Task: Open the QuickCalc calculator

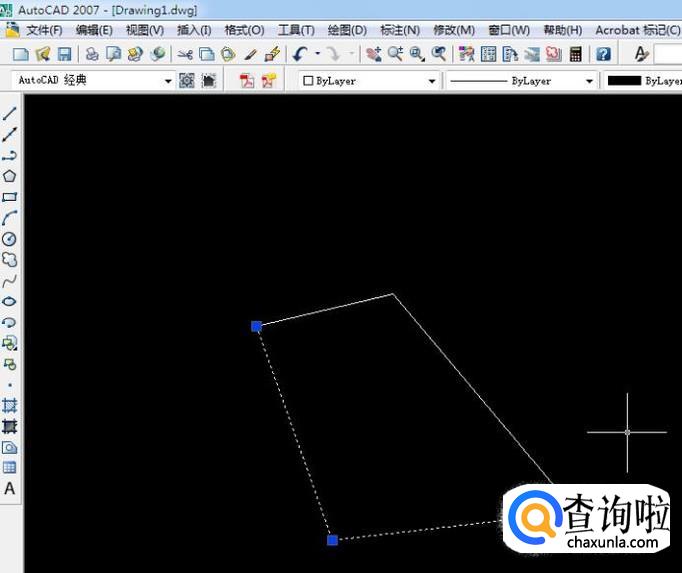Action: coord(576,54)
